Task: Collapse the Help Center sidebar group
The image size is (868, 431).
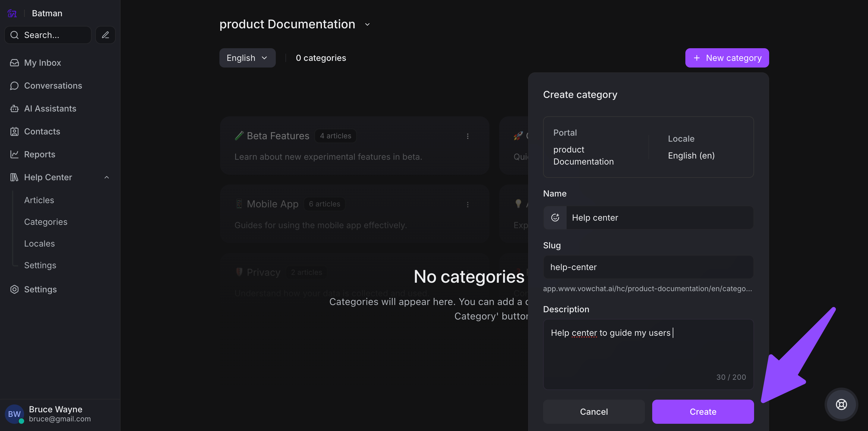Action: [x=106, y=177]
